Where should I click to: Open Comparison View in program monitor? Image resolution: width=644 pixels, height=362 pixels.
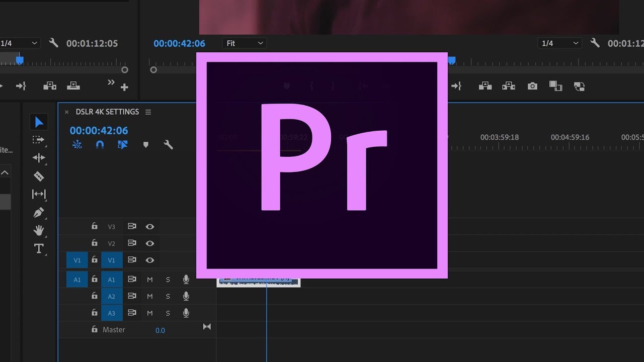(555, 86)
